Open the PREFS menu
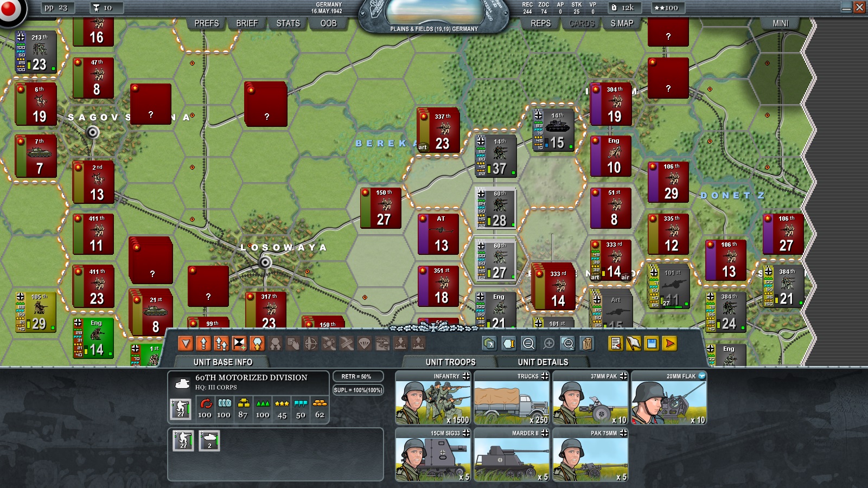868x488 pixels. [x=206, y=23]
